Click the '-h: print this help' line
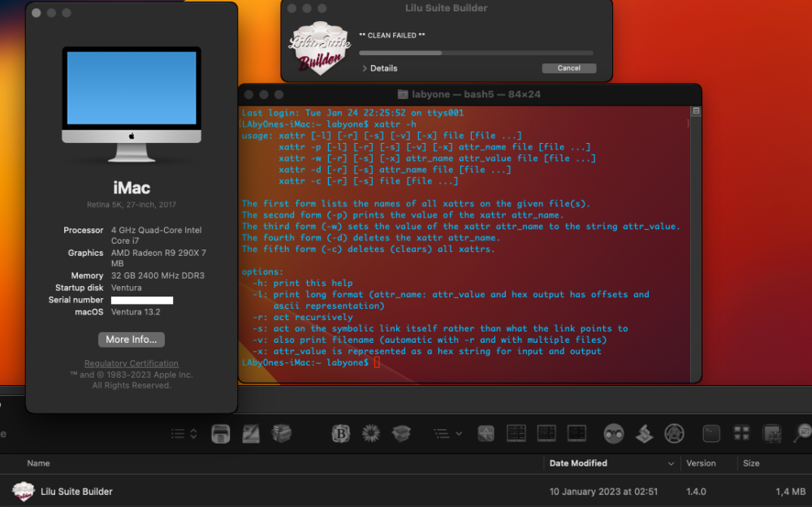 point(302,283)
